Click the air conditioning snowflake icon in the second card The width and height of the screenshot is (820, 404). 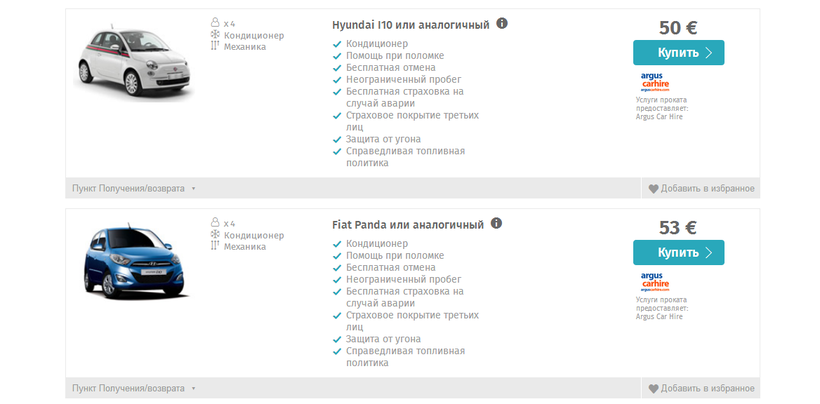214,235
